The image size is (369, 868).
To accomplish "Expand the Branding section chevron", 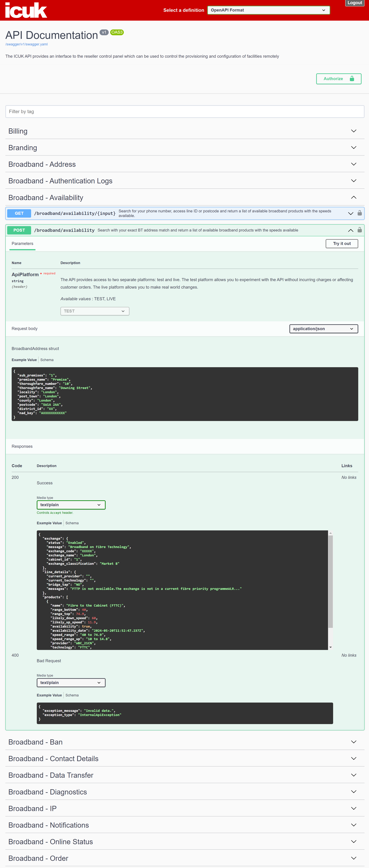I will click(353, 148).
